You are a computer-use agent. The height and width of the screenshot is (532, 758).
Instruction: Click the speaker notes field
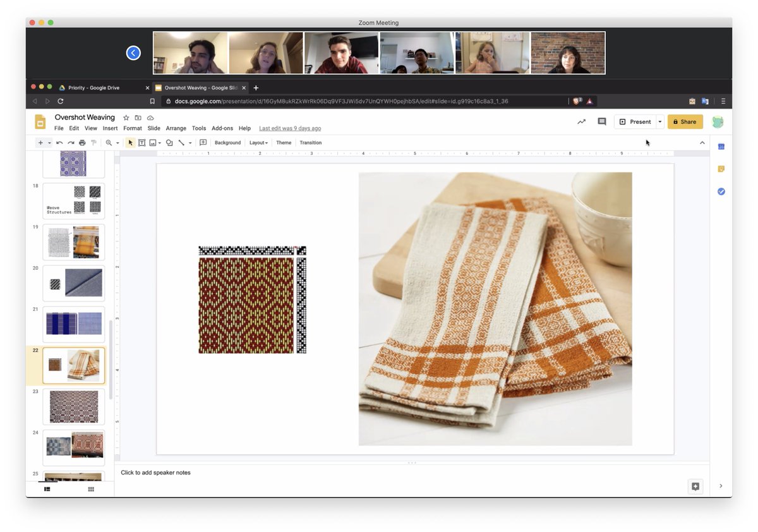click(412, 473)
